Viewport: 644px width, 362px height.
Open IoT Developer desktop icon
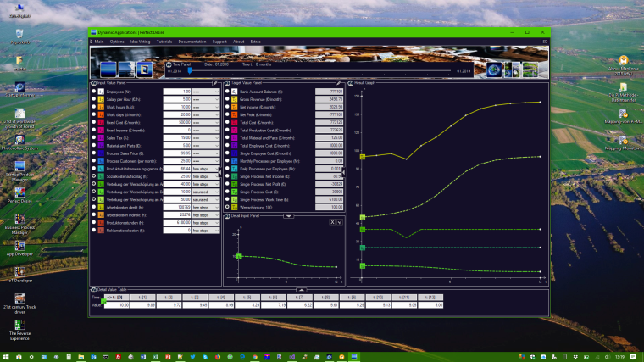[x=19, y=275]
